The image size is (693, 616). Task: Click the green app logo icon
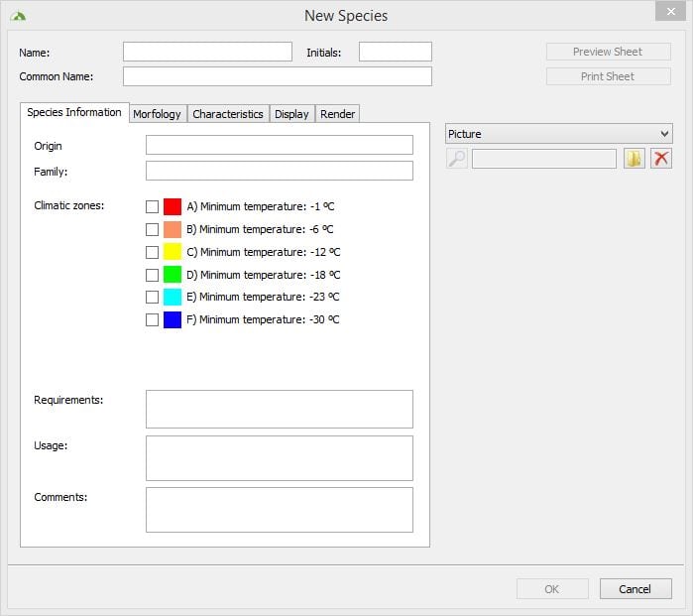click(x=18, y=16)
